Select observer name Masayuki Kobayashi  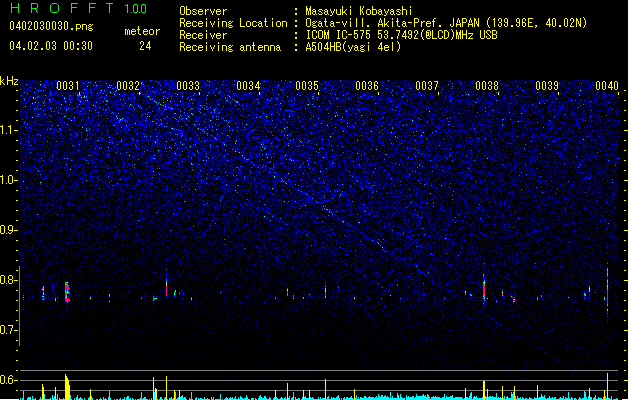click(x=358, y=11)
